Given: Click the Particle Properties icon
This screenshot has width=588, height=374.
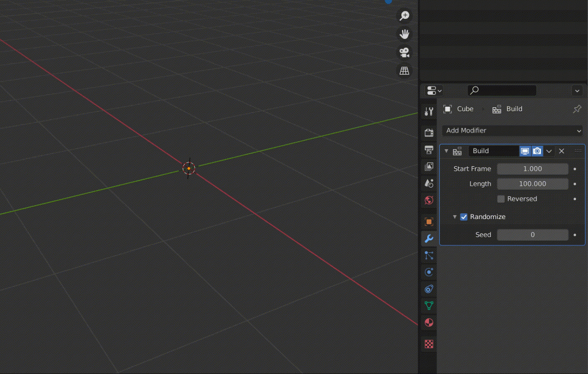Looking at the screenshot, I should coord(428,255).
